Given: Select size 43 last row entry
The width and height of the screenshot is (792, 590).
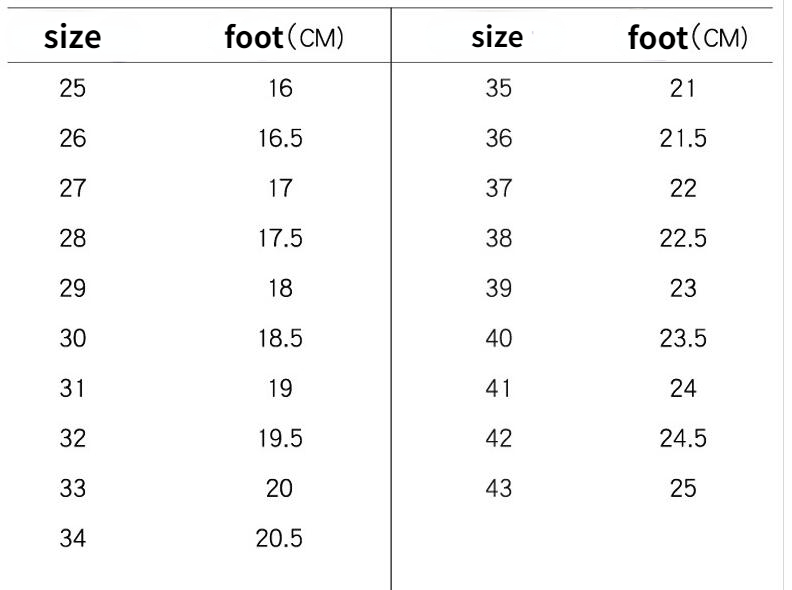Looking at the screenshot, I should click(499, 488).
